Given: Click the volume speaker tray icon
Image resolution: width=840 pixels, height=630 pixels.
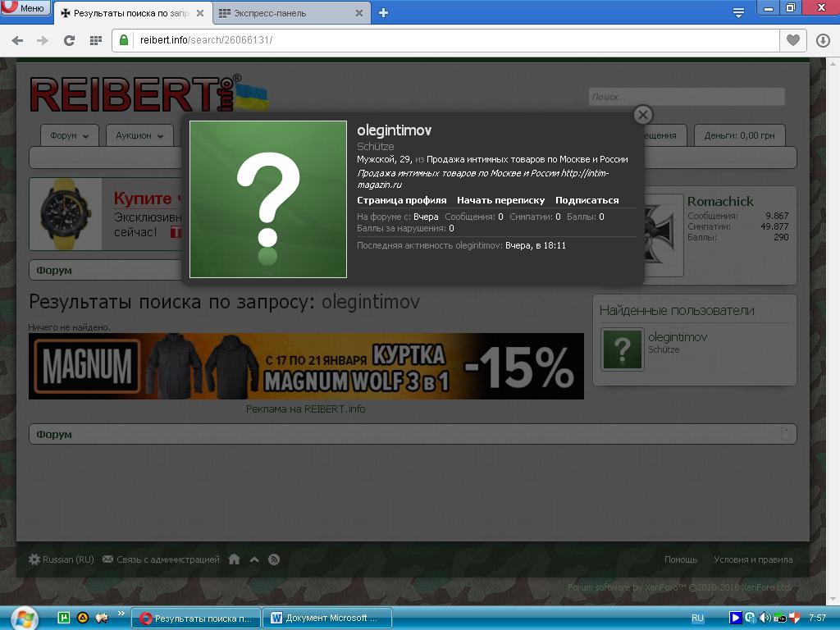Looking at the screenshot, I should [765, 618].
